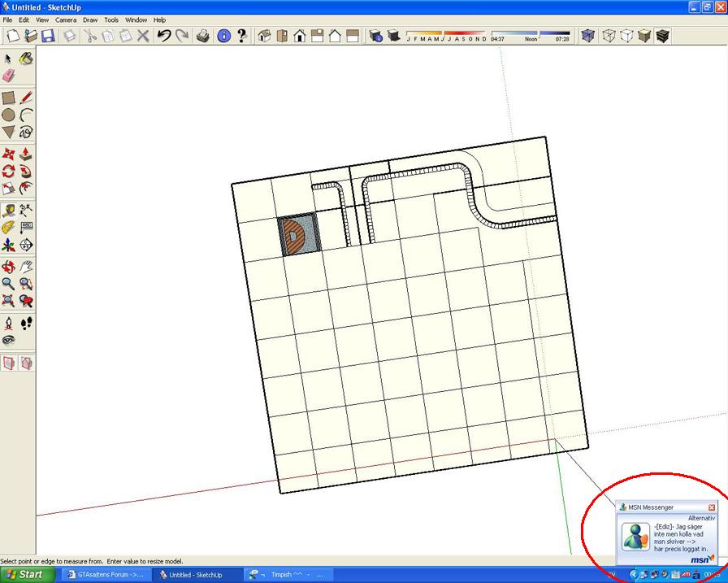
Task: Activate the Push/Pull tool
Action: tap(26, 154)
